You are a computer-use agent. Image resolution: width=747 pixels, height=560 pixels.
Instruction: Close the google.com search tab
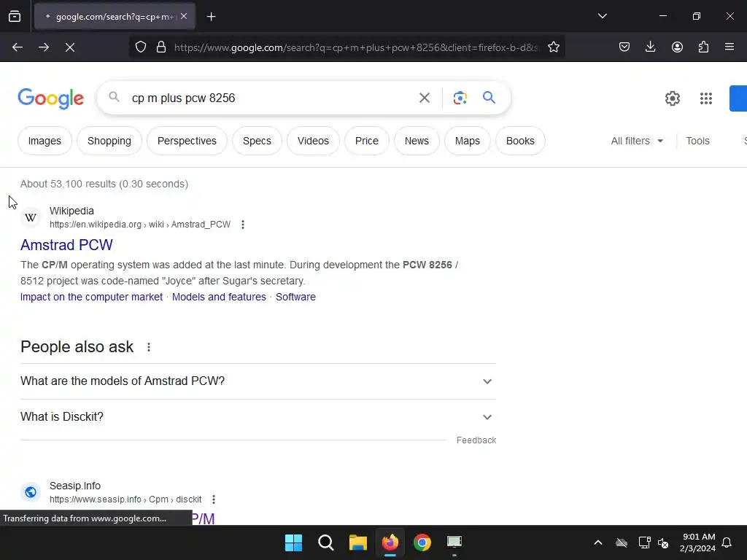click(x=184, y=17)
